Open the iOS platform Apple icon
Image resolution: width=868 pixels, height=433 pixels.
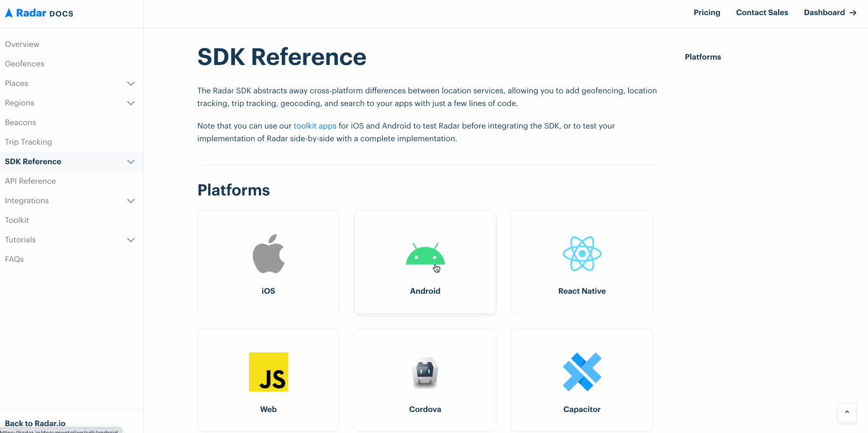tap(269, 254)
